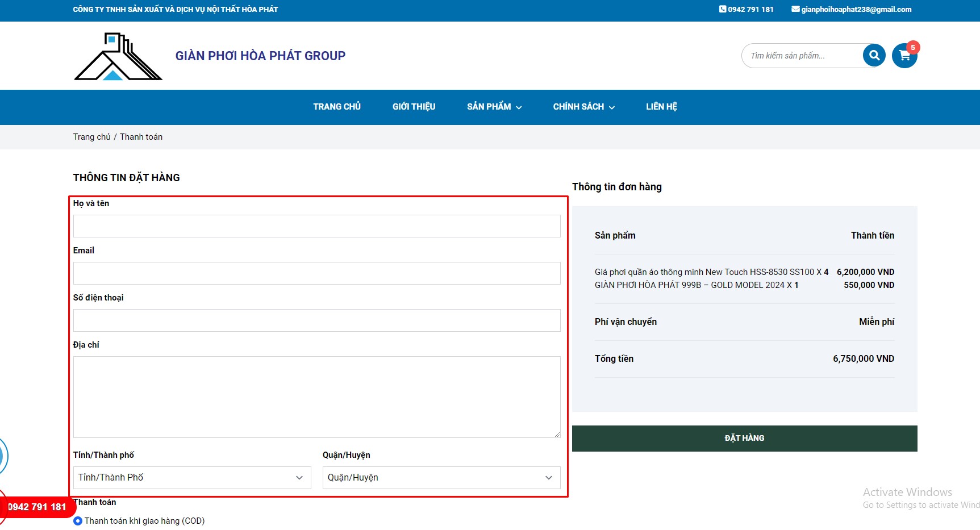Expand the CHÍNH SÁCH menu chevron

click(612, 107)
